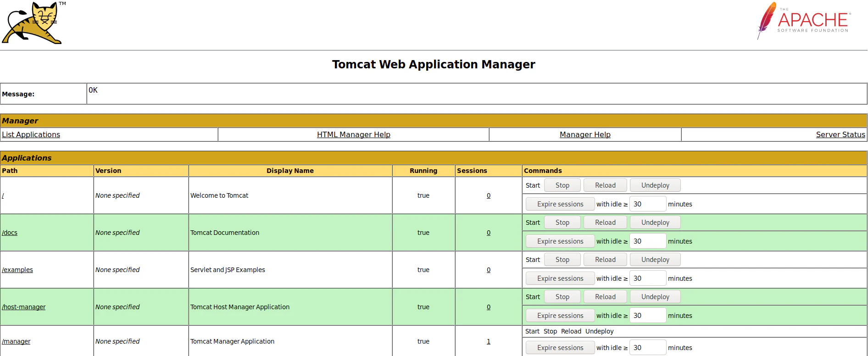Click sessions count 0 for Servlet and JSP Examples

coord(489,270)
